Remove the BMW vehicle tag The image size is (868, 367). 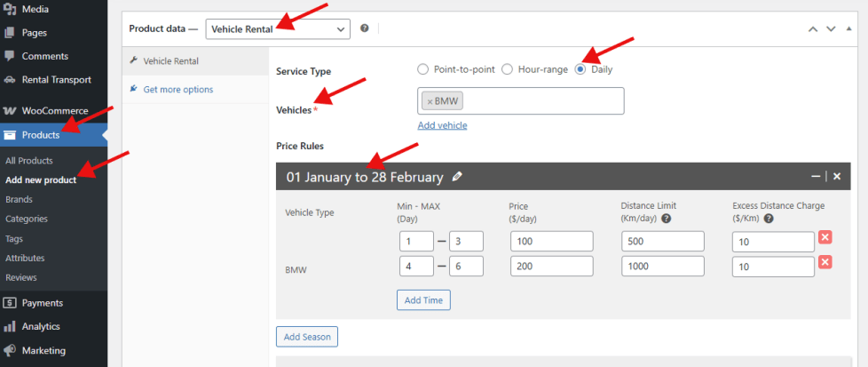(430, 101)
